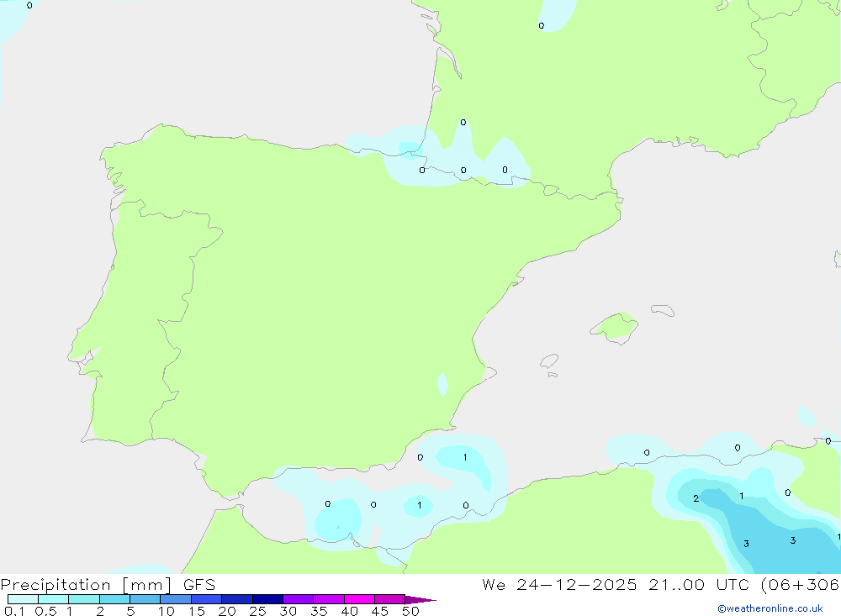Click the 'Precipitation [mm] GFS' title text
Image resolution: width=841 pixels, height=616 pixels.
click(108, 585)
